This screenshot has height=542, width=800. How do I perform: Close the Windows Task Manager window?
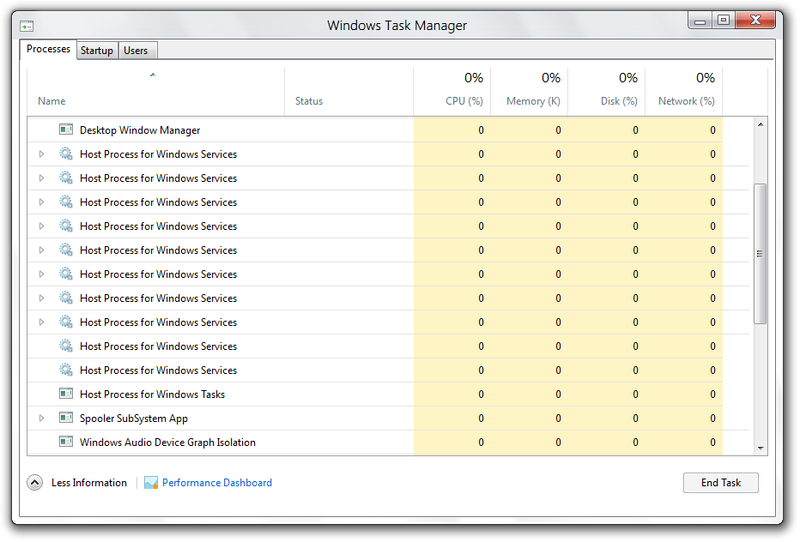tap(755, 20)
